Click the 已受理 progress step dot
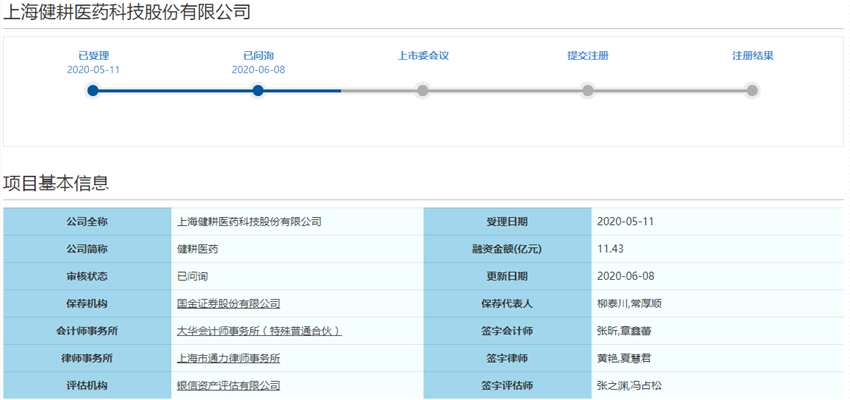This screenshot has height=400, width=850. [x=93, y=91]
